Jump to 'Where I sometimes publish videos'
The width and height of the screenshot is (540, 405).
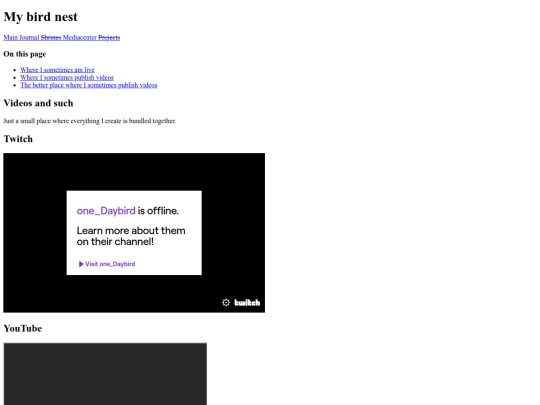(67, 77)
